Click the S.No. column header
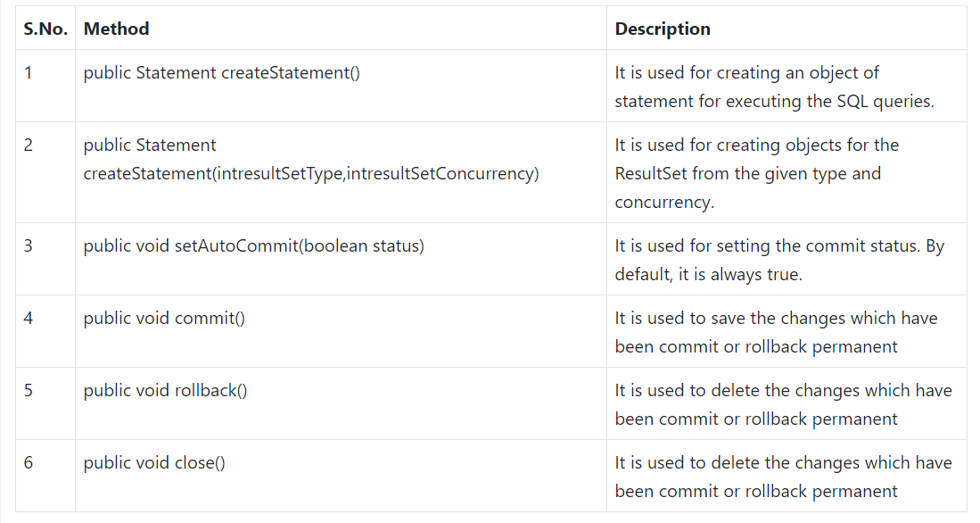Viewport: 980px width, 523px height. pos(45,29)
